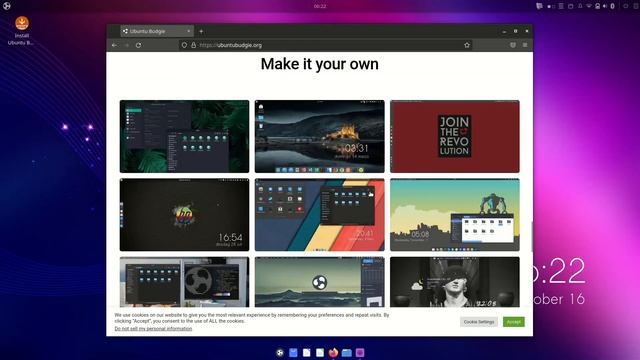This screenshot has height=360, width=640.
Task: Open the Budgie Welcome icon in the dock
Action: tap(280, 353)
